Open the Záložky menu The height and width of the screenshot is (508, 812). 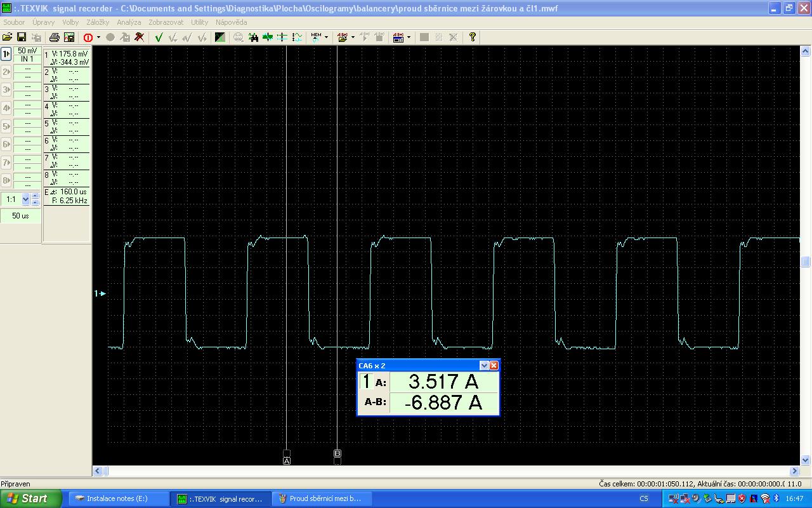click(x=99, y=22)
